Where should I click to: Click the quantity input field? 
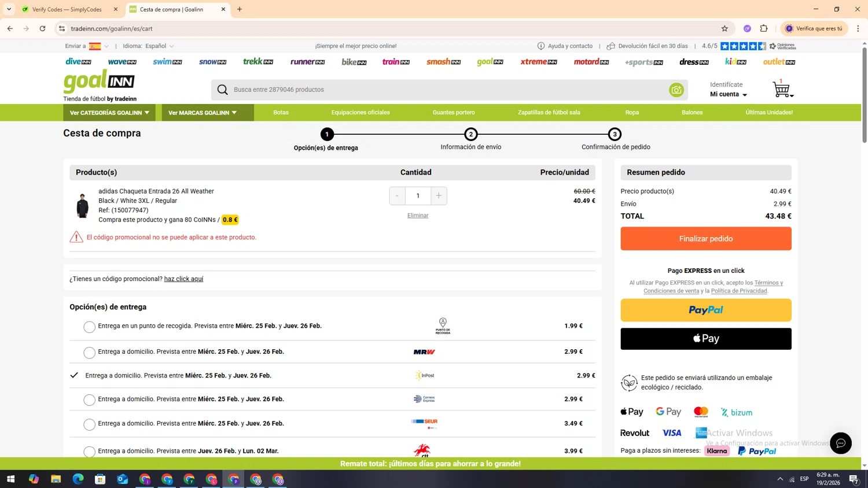pos(418,195)
